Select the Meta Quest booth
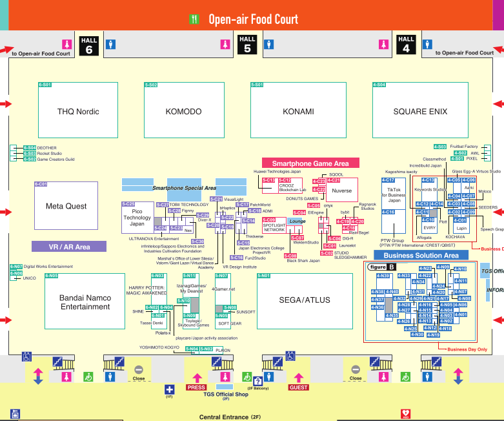Viewport: 504px width, 421px height. pos(66,206)
